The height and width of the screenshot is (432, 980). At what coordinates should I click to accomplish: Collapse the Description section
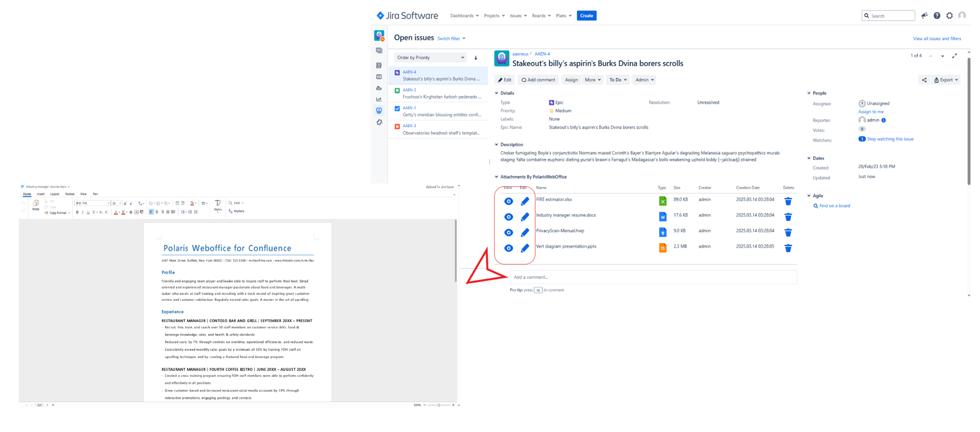497,144
